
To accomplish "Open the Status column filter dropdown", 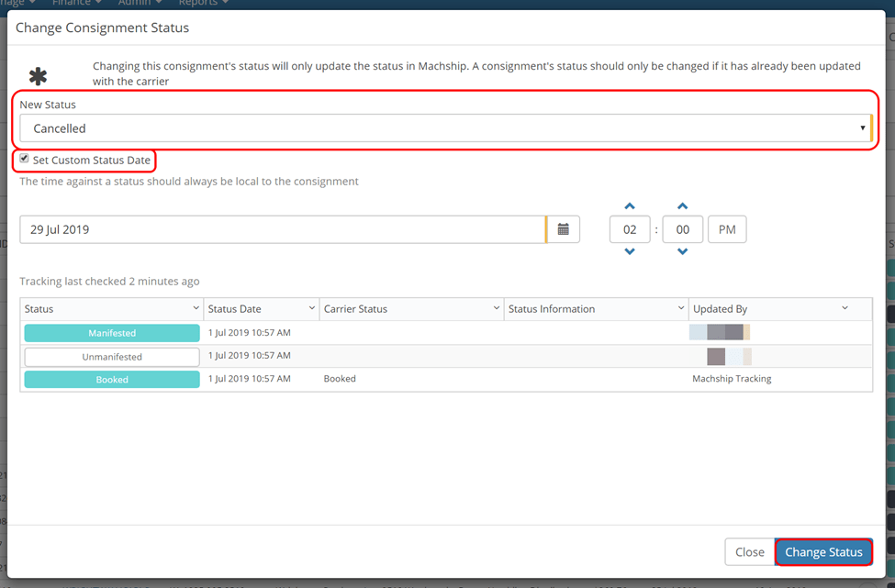I will click(196, 308).
